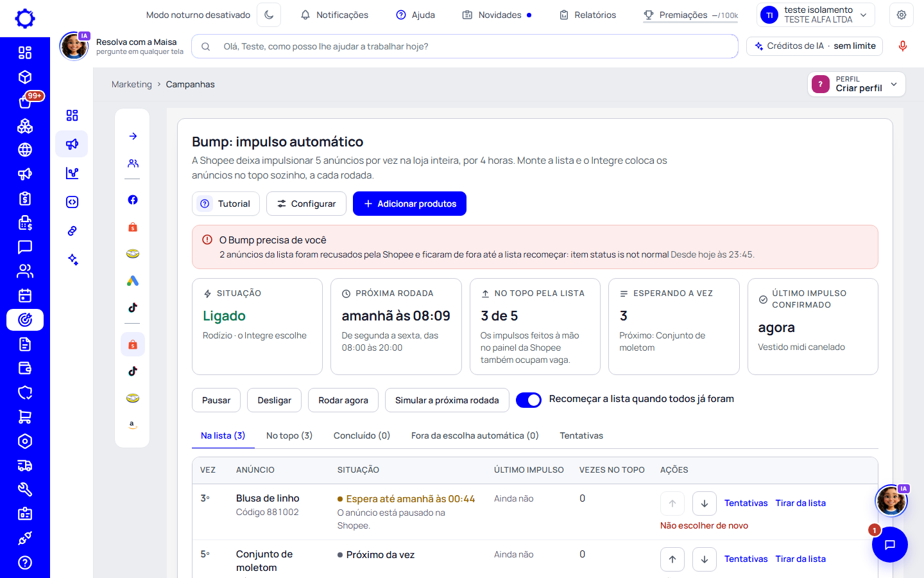
Task: Open Tentativas for Conjunto de moletom
Action: coord(746,559)
